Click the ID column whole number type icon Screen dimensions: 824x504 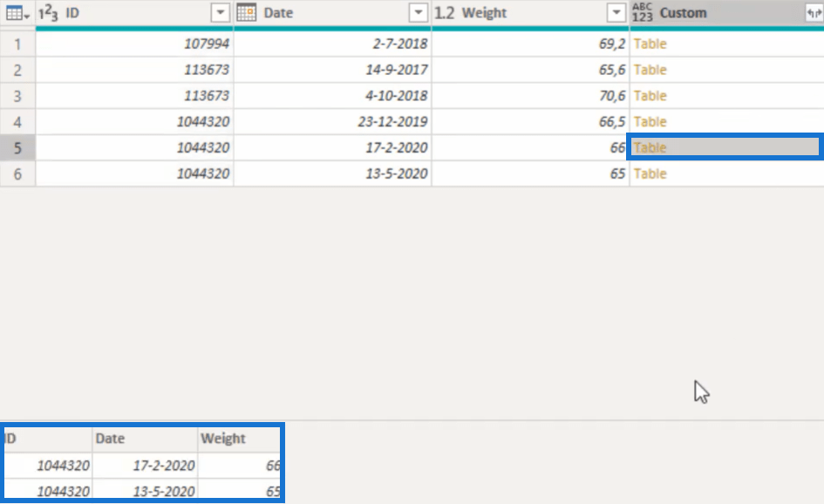[x=48, y=12]
